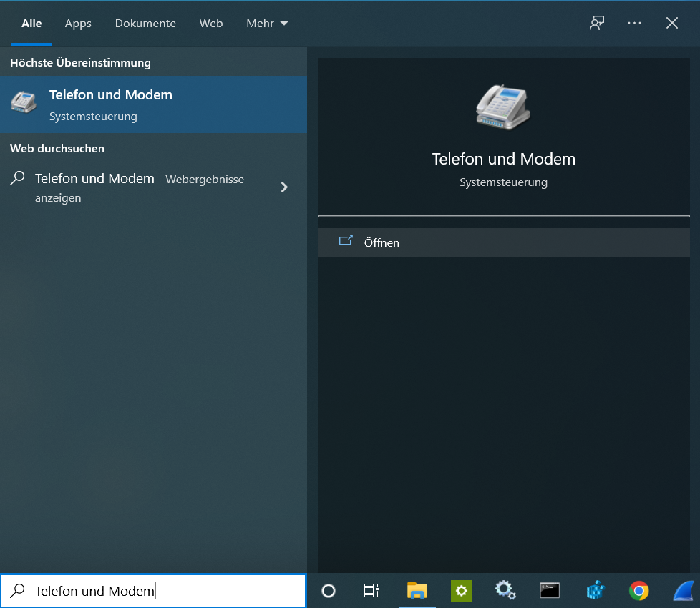Open the green gear app on taskbar

pos(461,591)
